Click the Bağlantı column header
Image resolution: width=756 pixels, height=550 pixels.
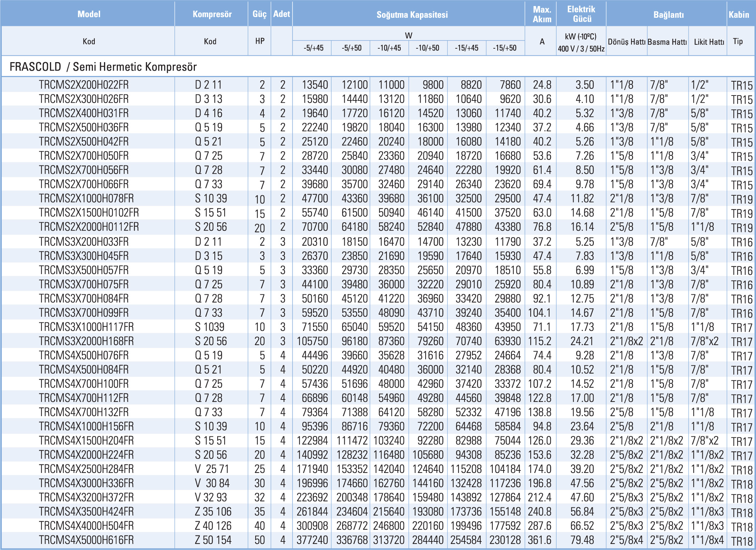tap(668, 15)
